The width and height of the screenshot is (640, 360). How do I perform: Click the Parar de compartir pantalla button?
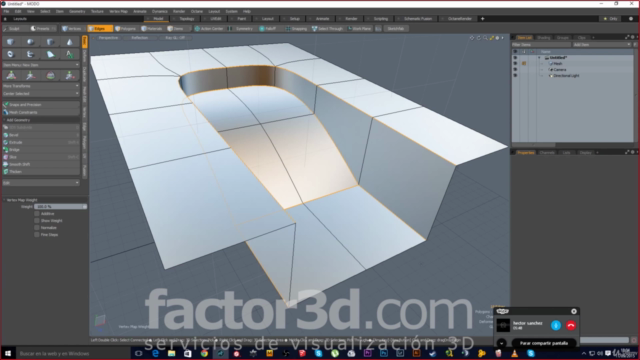tap(544, 343)
